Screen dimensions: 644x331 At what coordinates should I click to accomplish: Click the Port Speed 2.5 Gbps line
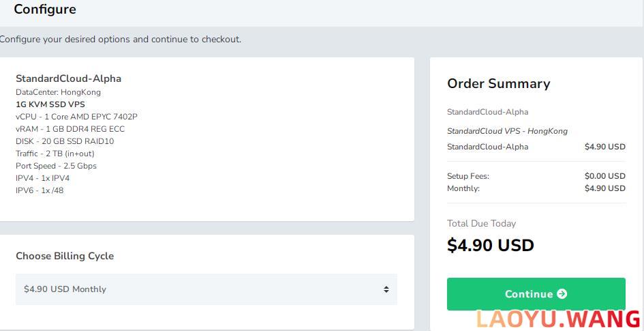click(56, 166)
